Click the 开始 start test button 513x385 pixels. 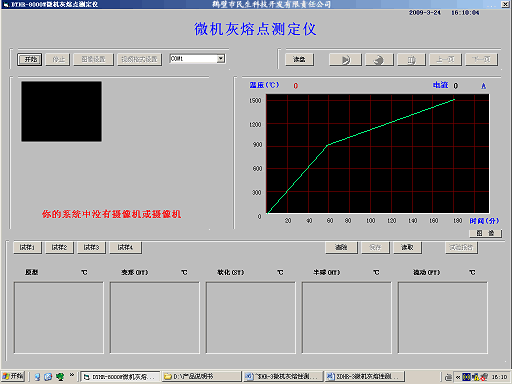coord(30,59)
